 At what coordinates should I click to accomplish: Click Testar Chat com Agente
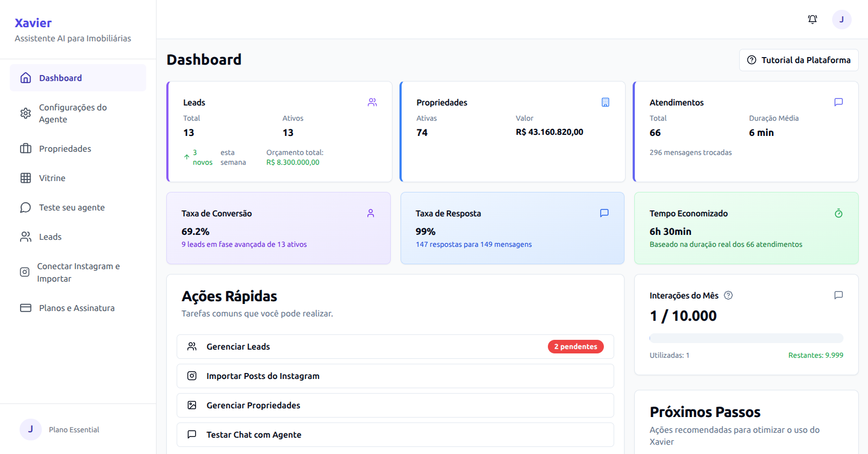point(395,434)
